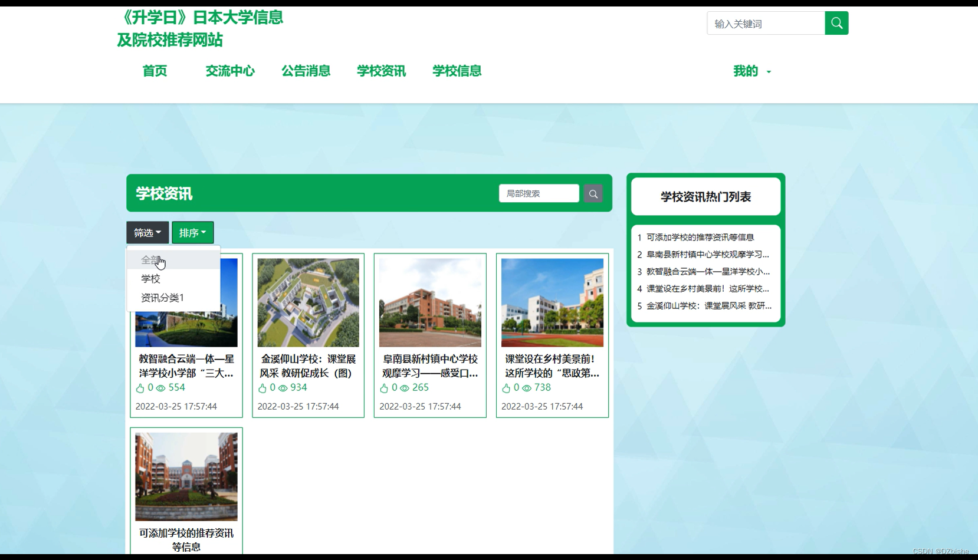The height and width of the screenshot is (560, 978).
Task: Click views eye icon next to 934
Action: [283, 388]
